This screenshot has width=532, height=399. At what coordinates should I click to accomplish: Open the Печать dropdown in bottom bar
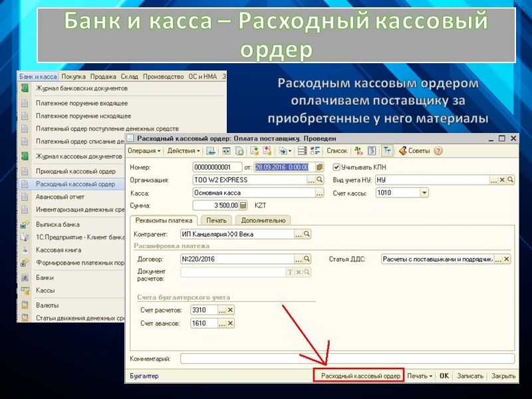[420, 376]
